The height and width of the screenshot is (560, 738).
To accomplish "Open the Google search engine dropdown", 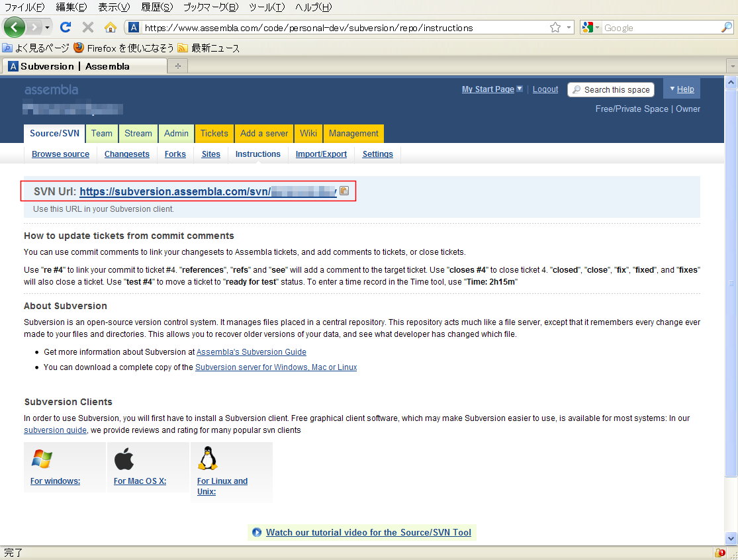I will pyautogui.click(x=591, y=28).
